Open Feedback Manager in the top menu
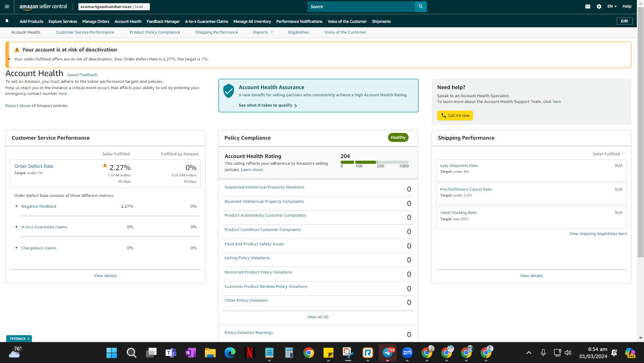 click(x=163, y=21)
